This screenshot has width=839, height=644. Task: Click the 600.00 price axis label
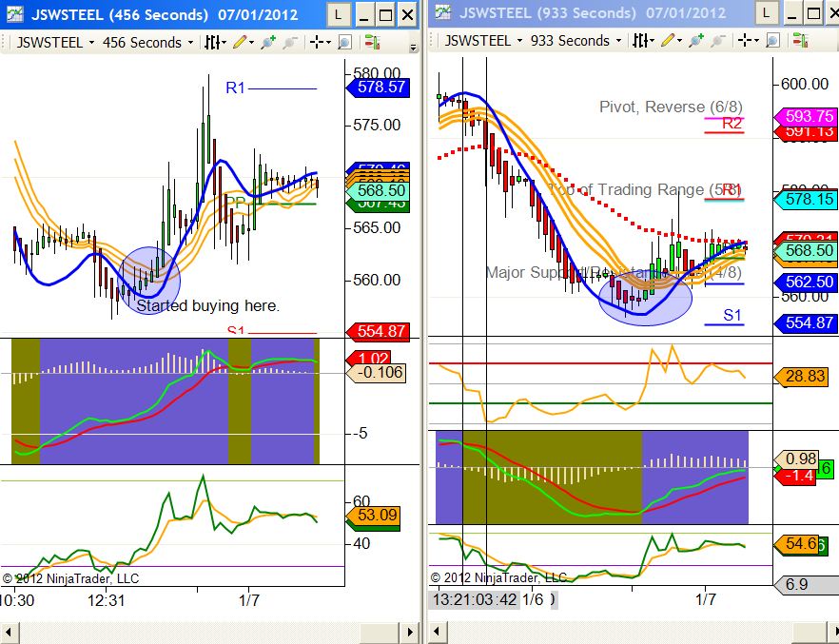[x=805, y=84]
